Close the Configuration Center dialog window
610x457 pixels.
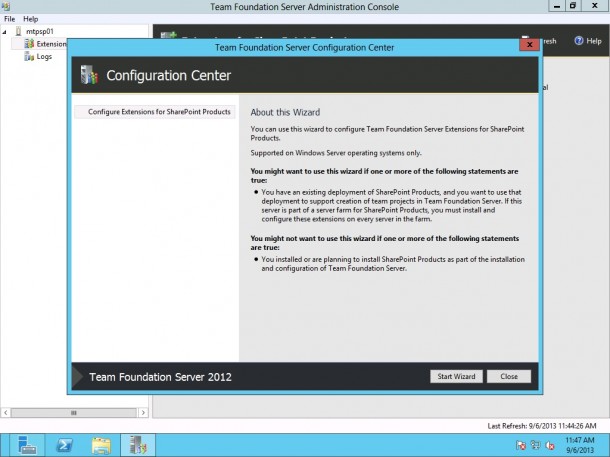(x=529, y=45)
